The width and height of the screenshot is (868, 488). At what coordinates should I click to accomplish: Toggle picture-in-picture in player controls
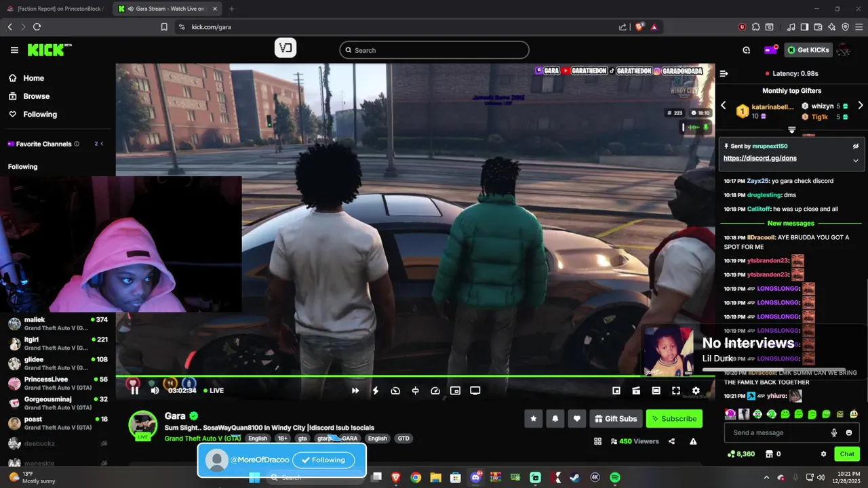pyautogui.click(x=455, y=390)
